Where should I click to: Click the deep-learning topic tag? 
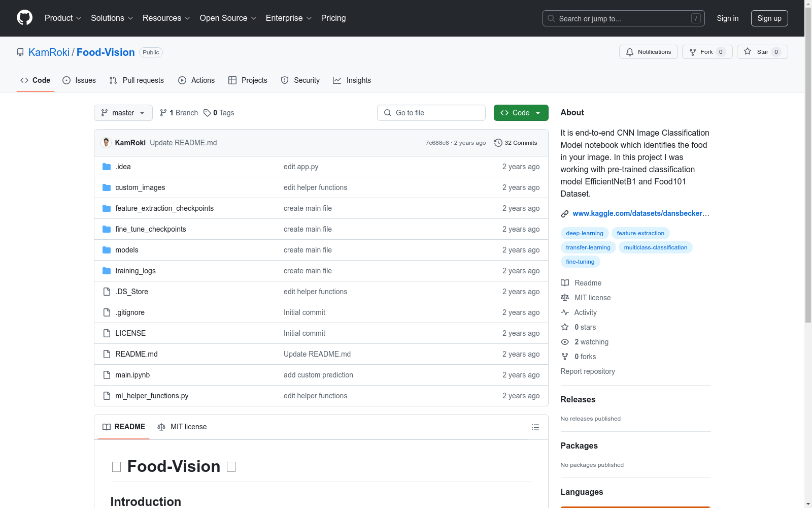pos(585,233)
